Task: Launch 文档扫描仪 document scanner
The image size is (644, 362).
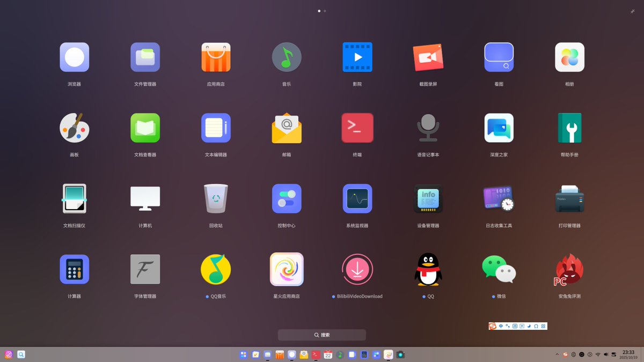Action: tap(75, 198)
